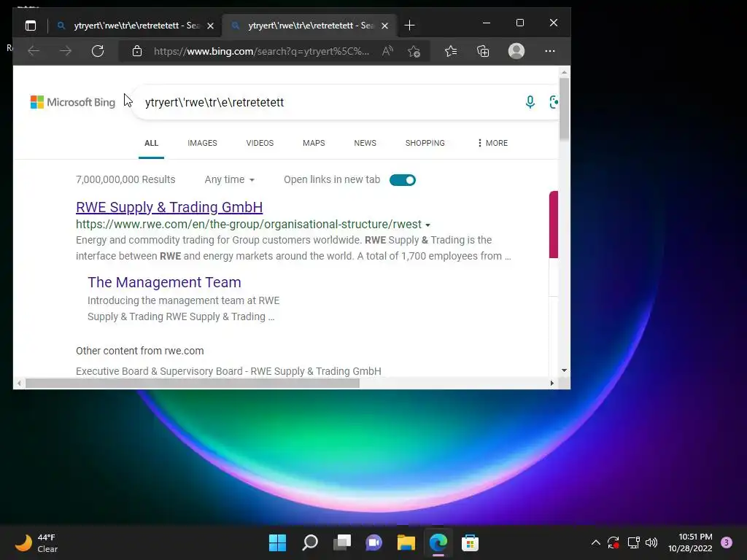The width and height of the screenshot is (747, 560).
Task: Open Edge Settings and more menu
Action: click(550, 51)
